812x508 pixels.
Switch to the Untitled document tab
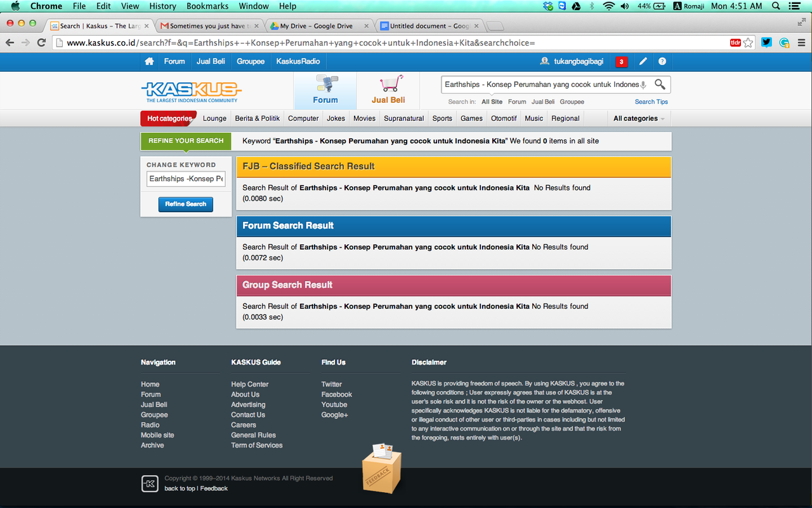(x=428, y=26)
